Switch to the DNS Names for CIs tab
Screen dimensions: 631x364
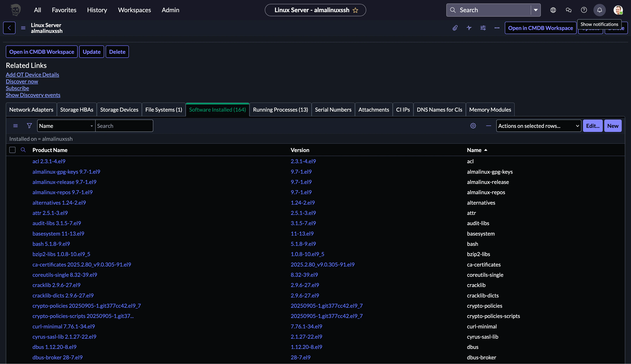pyautogui.click(x=440, y=109)
